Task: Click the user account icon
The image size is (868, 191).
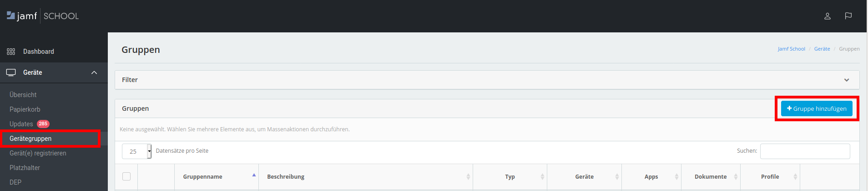Action: click(x=828, y=16)
